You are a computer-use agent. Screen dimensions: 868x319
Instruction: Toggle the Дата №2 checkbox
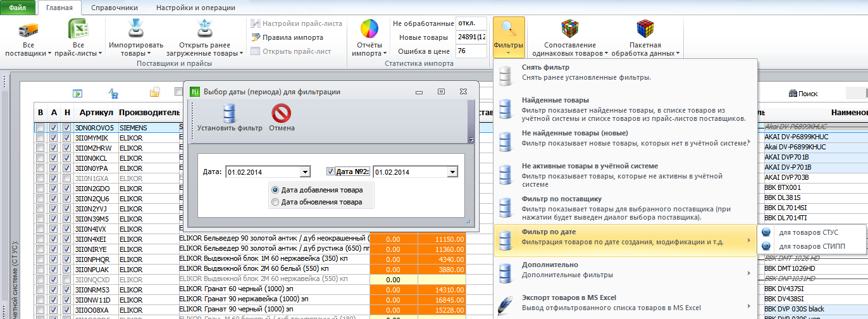tap(330, 172)
